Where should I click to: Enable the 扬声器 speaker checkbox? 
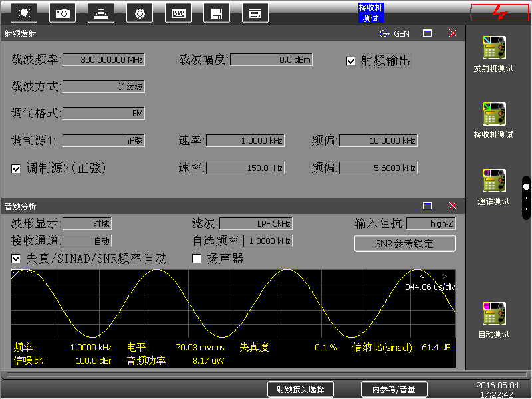197,259
